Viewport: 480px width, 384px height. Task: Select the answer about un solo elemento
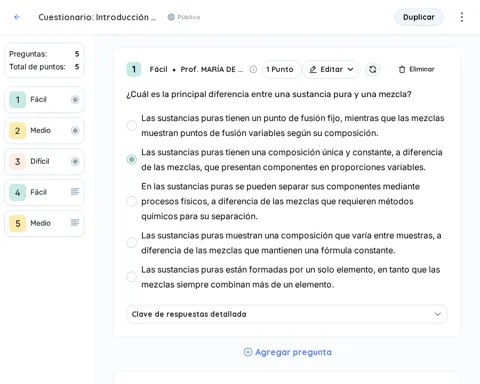pyautogui.click(x=132, y=277)
